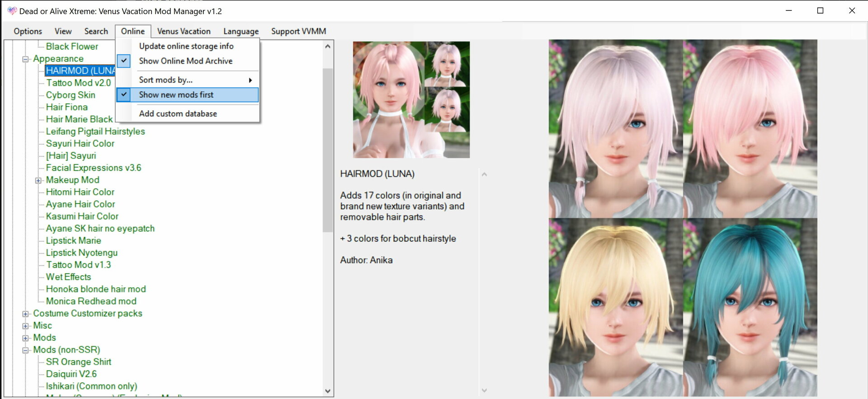Select Hitomi Hair Color mod
The image size is (868, 399).
[80, 192]
